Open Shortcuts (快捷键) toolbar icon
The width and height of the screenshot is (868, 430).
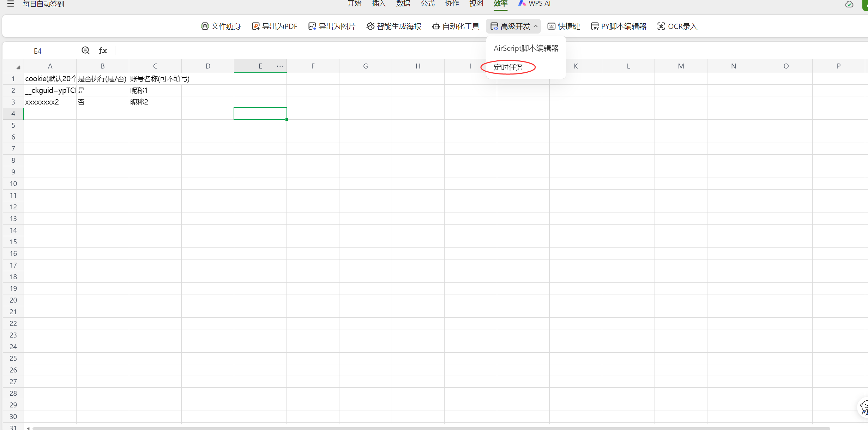[x=551, y=26]
